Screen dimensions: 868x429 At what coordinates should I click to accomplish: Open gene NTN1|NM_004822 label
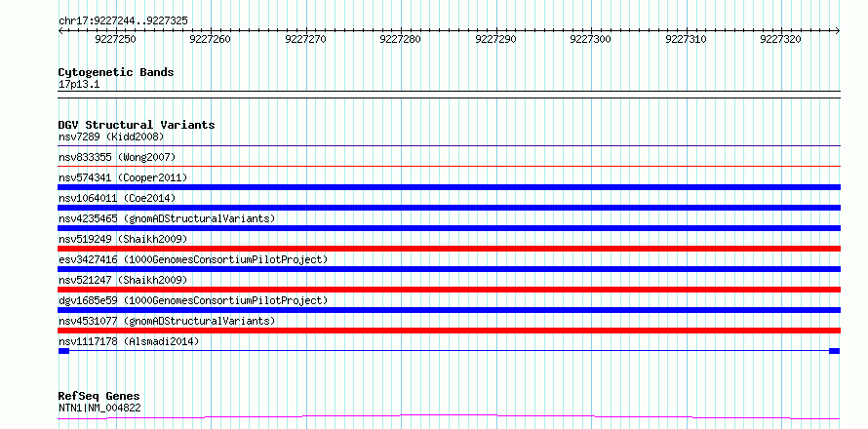tap(99, 409)
